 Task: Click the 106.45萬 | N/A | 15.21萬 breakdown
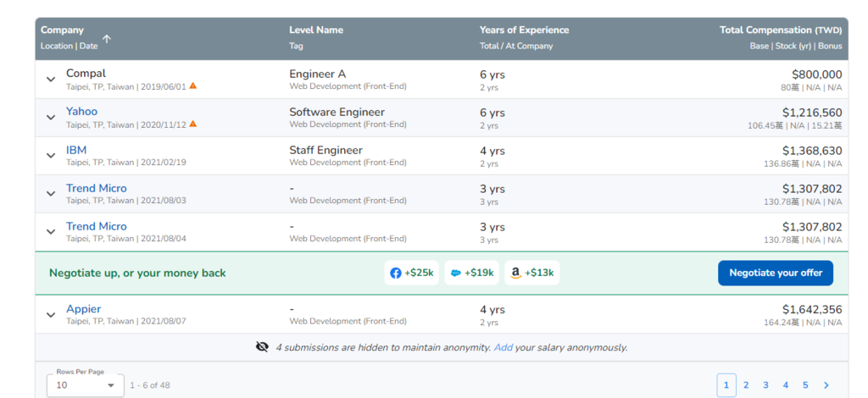click(795, 126)
